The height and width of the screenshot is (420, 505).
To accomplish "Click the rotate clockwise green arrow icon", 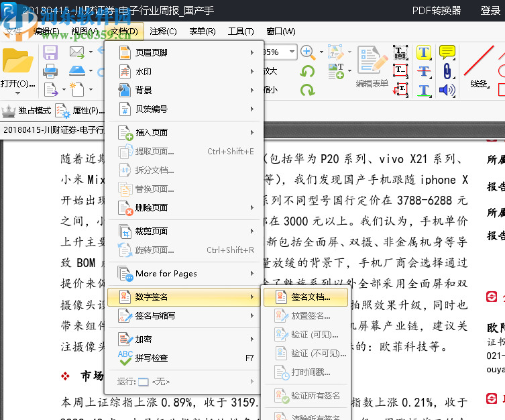I will coord(307,90).
